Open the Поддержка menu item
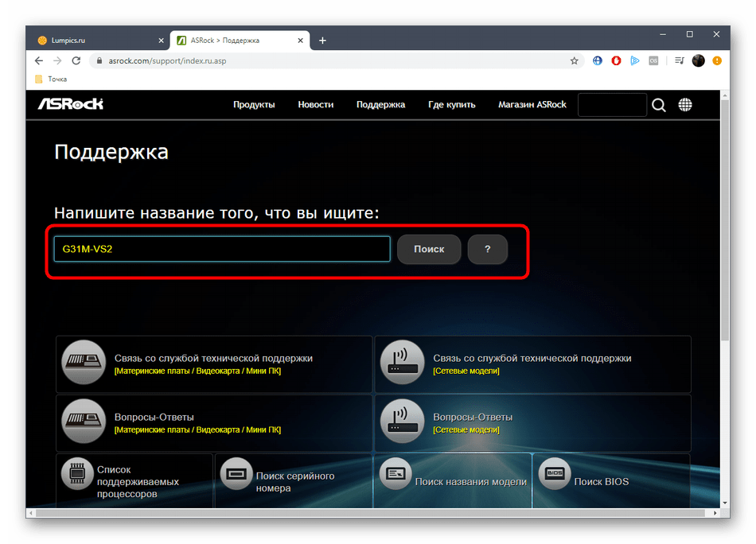Viewport: 756px width, 544px height. point(380,104)
